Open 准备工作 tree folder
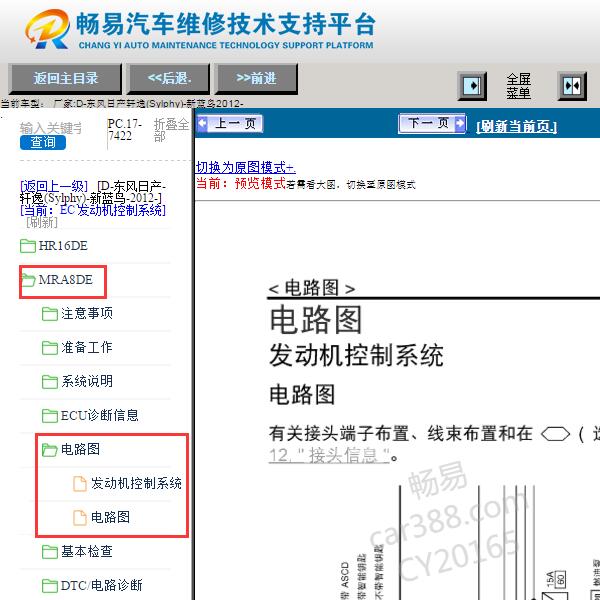The width and height of the screenshot is (600, 600). tap(87, 347)
